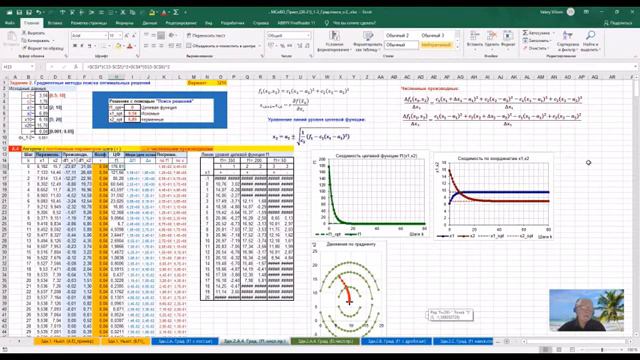
Task: Click Merge and Center (Объединить и поместить в центре)
Action: [x=221, y=46]
